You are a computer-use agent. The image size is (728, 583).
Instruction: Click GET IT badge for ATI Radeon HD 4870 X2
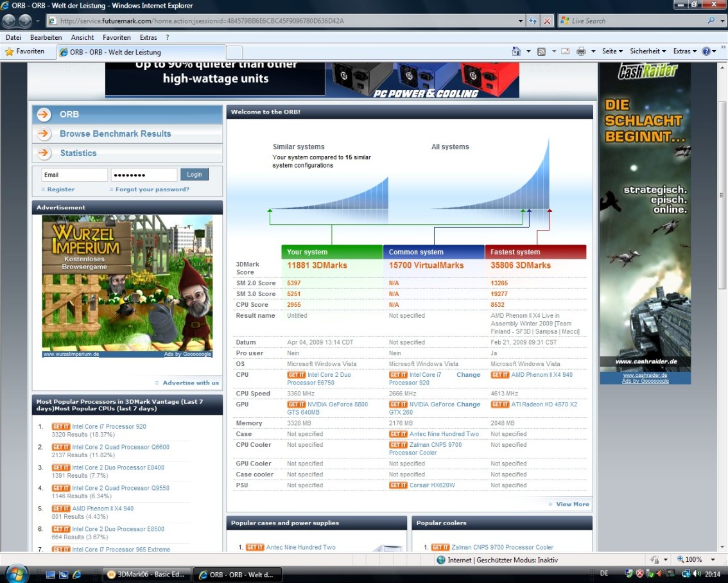[500, 405]
